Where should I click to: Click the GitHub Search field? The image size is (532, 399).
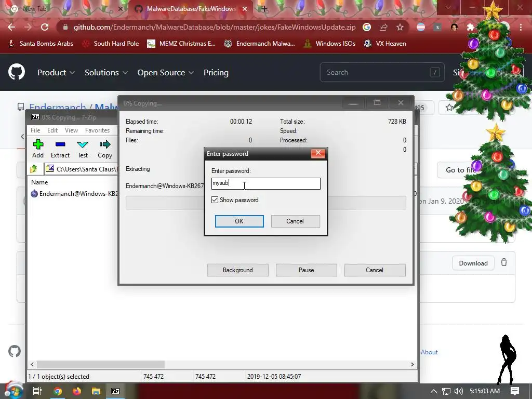tap(382, 72)
